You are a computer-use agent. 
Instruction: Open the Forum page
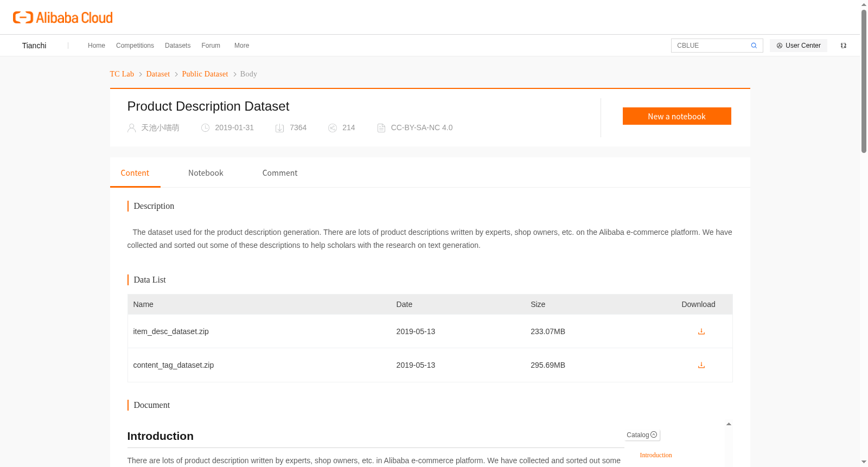point(211,46)
